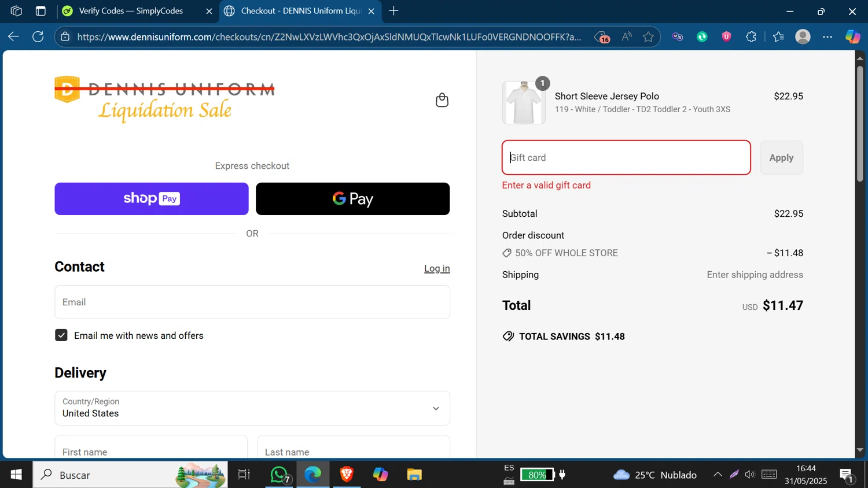Click Apply gift card button
The height and width of the screenshot is (488, 868).
(x=781, y=157)
